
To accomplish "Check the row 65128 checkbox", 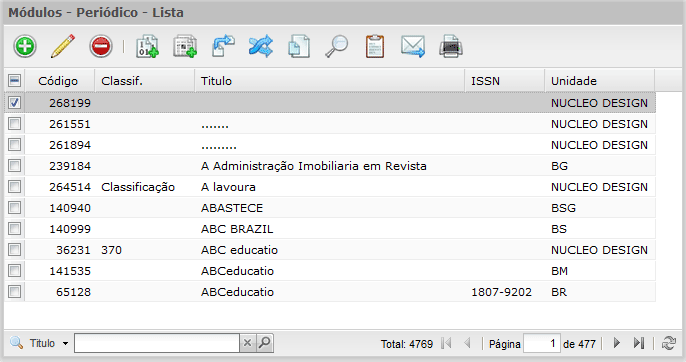I will (x=14, y=292).
